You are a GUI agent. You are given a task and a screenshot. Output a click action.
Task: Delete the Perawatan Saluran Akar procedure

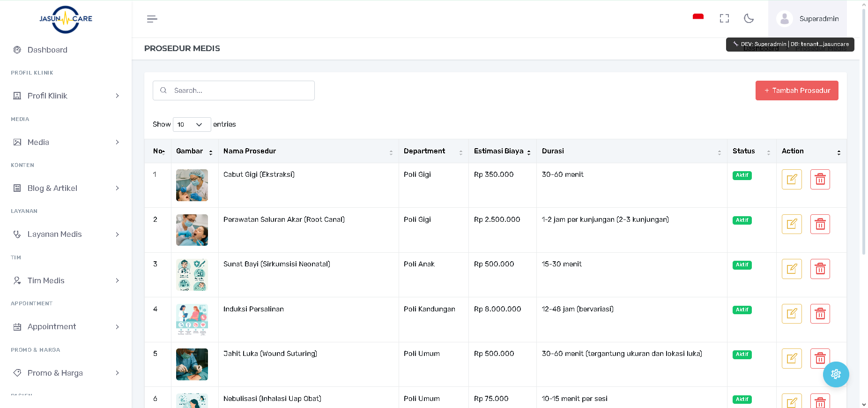click(820, 224)
